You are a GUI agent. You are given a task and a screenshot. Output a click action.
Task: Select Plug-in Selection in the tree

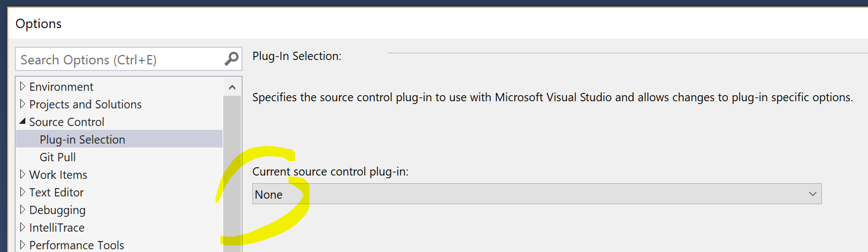pyautogui.click(x=82, y=140)
